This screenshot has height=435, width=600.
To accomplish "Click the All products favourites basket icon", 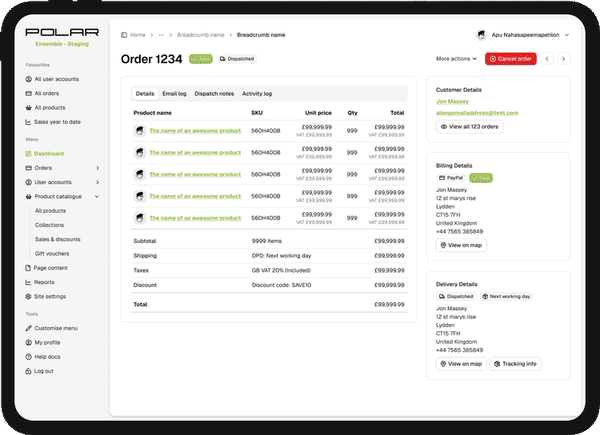I will 28,108.
